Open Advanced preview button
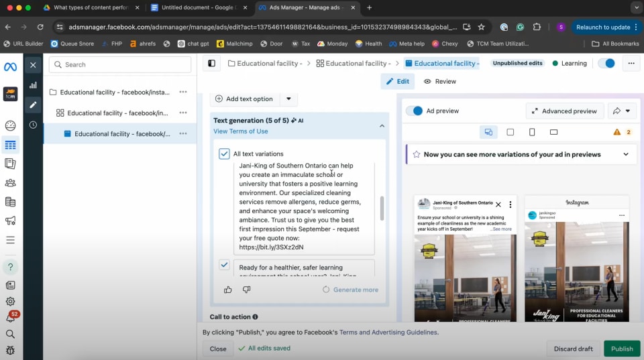This screenshot has height=360, width=644. [564, 111]
